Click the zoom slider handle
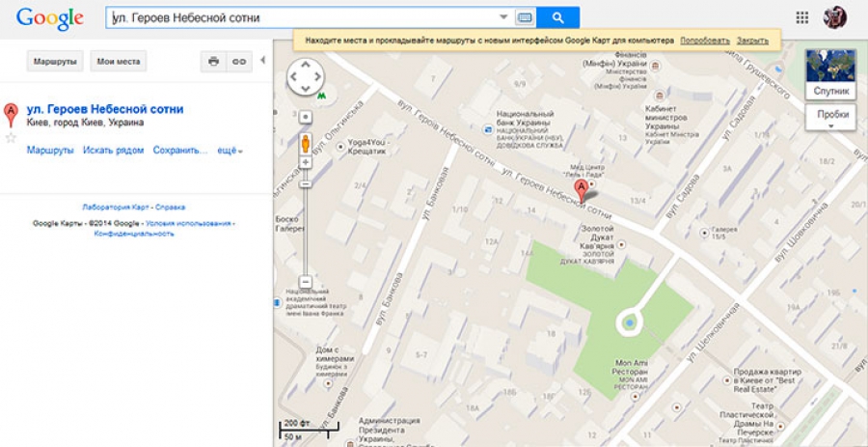 coord(306,183)
